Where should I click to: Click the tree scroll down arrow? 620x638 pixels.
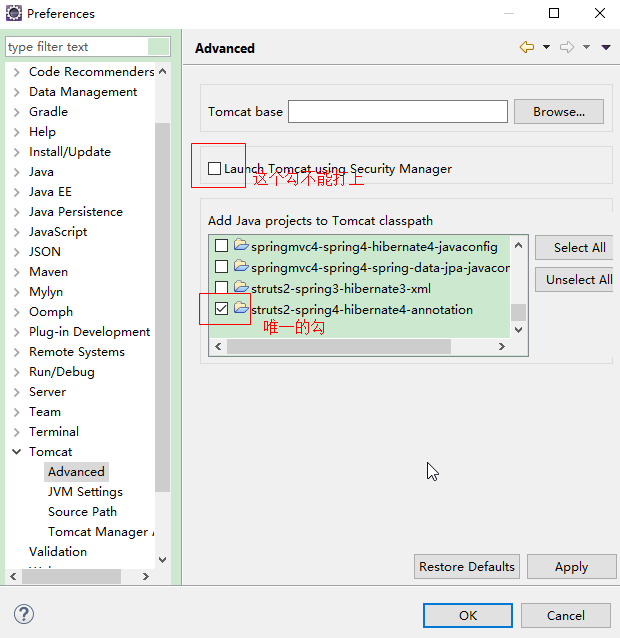click(x=162, y=560)
